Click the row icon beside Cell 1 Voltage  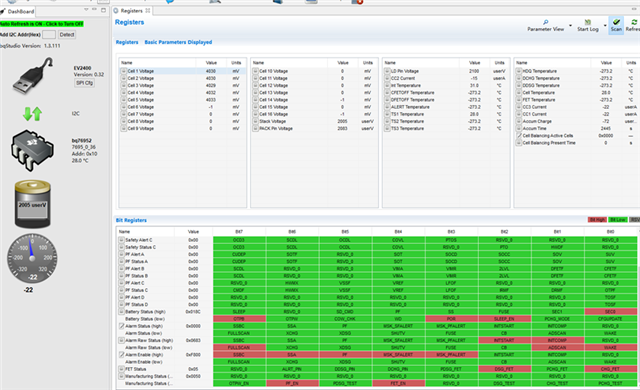(x=124, y=71)
